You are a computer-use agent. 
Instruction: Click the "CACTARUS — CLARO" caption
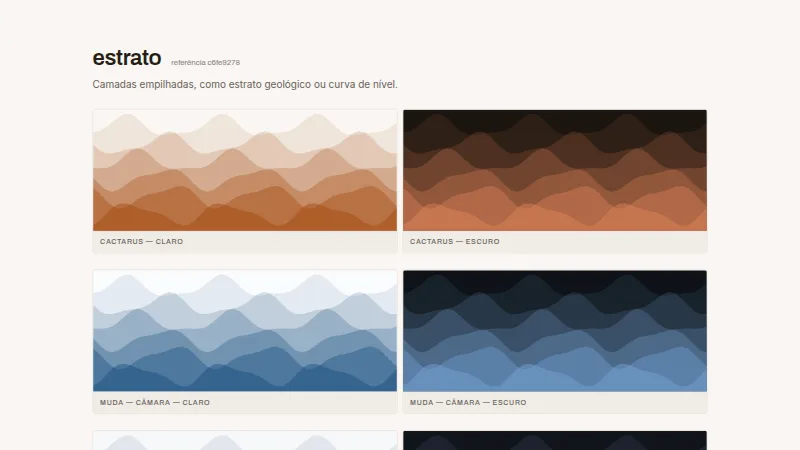[x=141, y=241]
